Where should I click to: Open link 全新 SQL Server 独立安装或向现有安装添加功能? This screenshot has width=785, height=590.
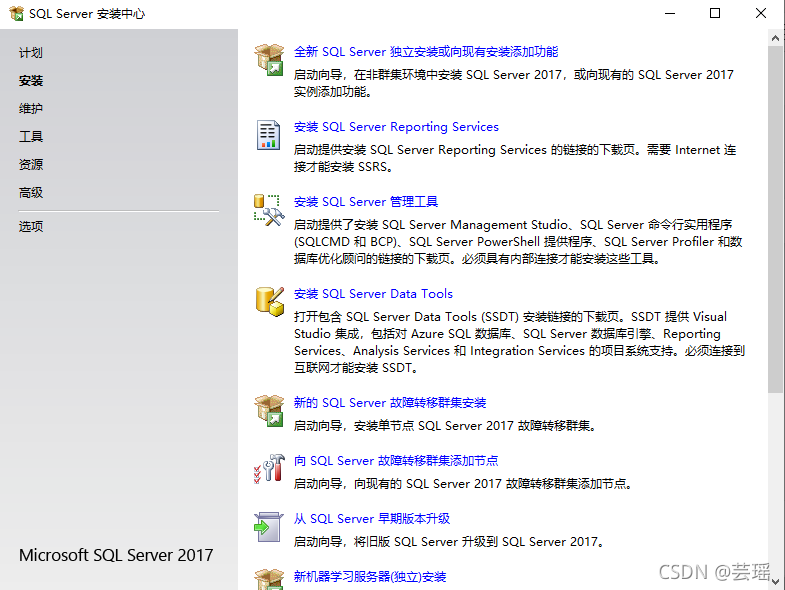[x=426, y=52]
